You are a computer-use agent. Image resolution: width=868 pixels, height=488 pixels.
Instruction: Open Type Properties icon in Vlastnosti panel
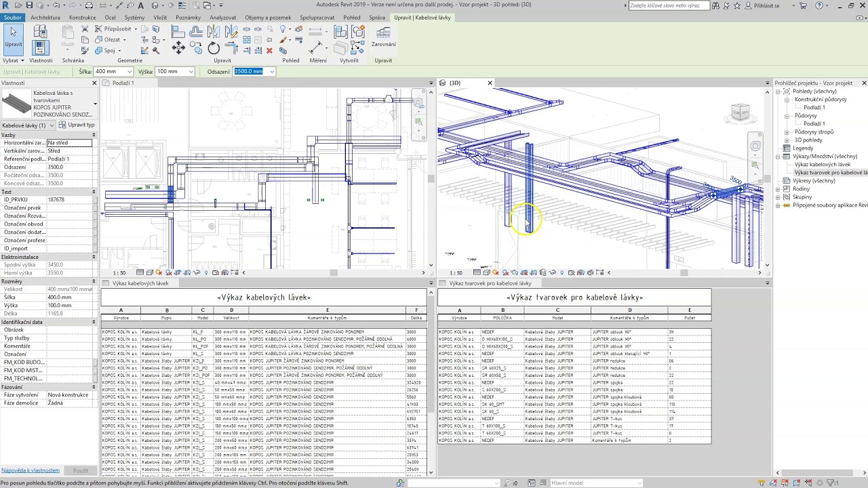pyautogui.click(x=40, y=32)
